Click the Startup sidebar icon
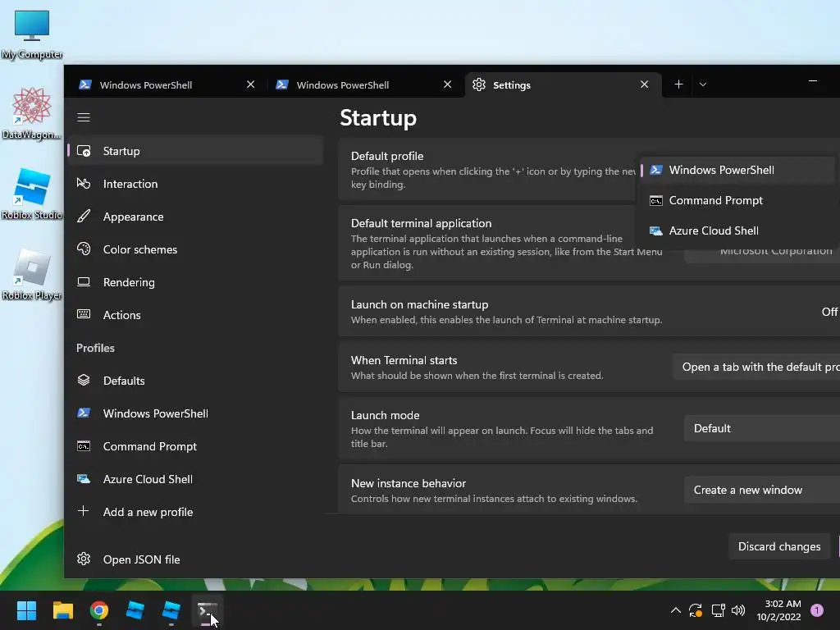Image resolution: width=840 pixels, height=630 pixels. click(x=84, y=151)
